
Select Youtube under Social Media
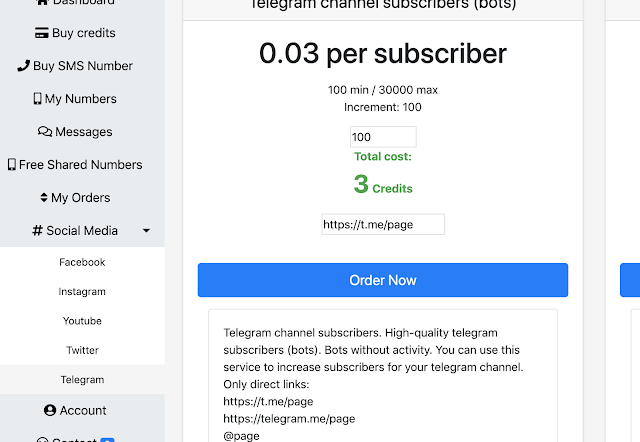click(82, 321)
